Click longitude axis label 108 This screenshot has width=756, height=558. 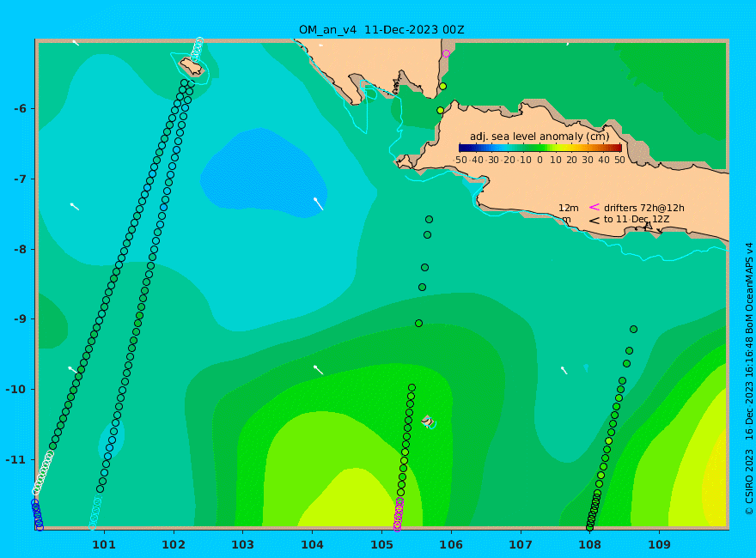pos(589,544)
